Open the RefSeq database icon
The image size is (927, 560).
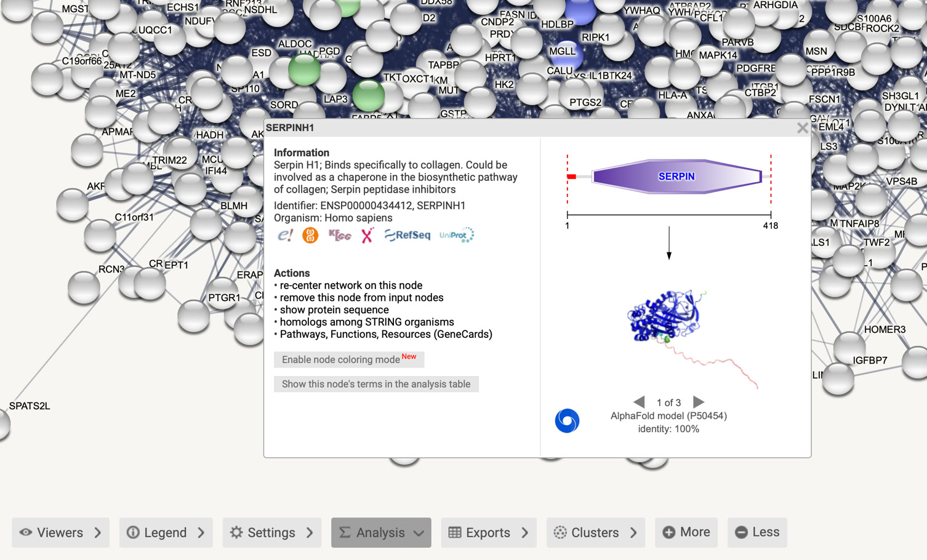[x=407, y=235]
